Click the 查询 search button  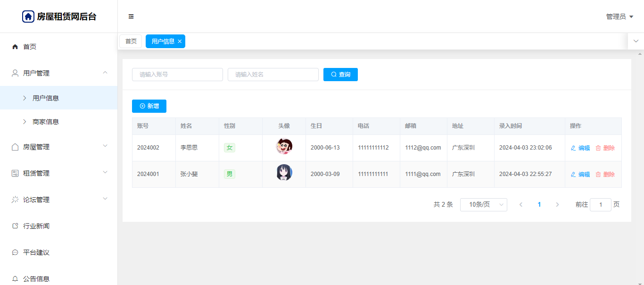coord(340,75)
